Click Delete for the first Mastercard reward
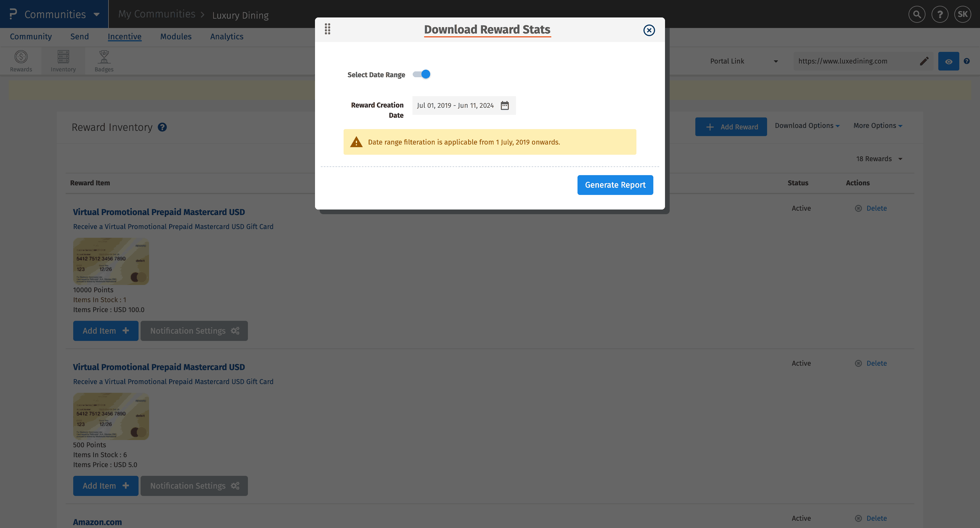Image resolution: width=980 pixels, height=528 pixels. click(876, 208)
